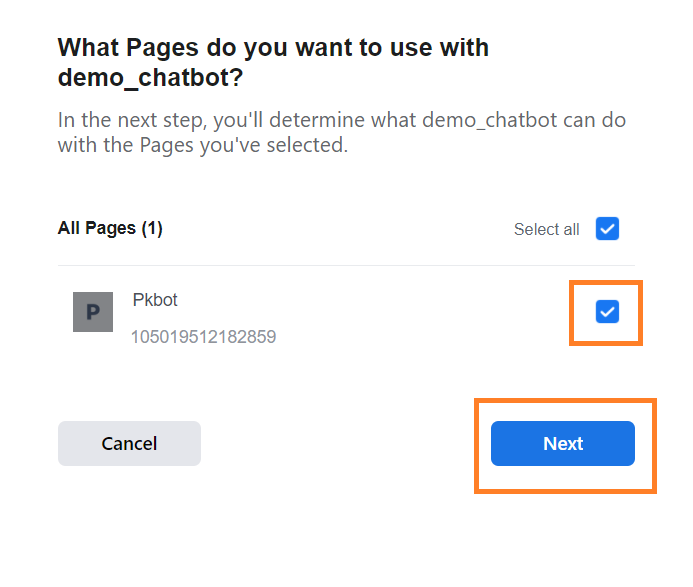The height and width of the screenshot is (587, 693).
Task: Deselect the Pkbot page checkbox
Action: [607, 312]
